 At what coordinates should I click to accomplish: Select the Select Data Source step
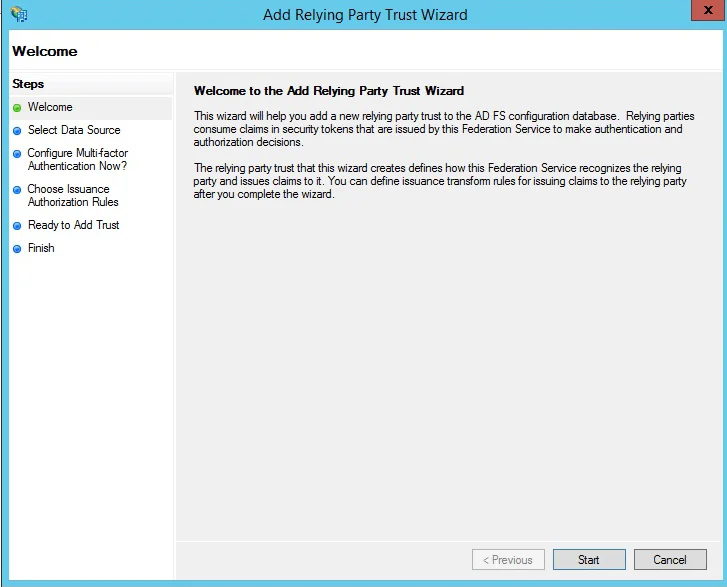(74, 130)
